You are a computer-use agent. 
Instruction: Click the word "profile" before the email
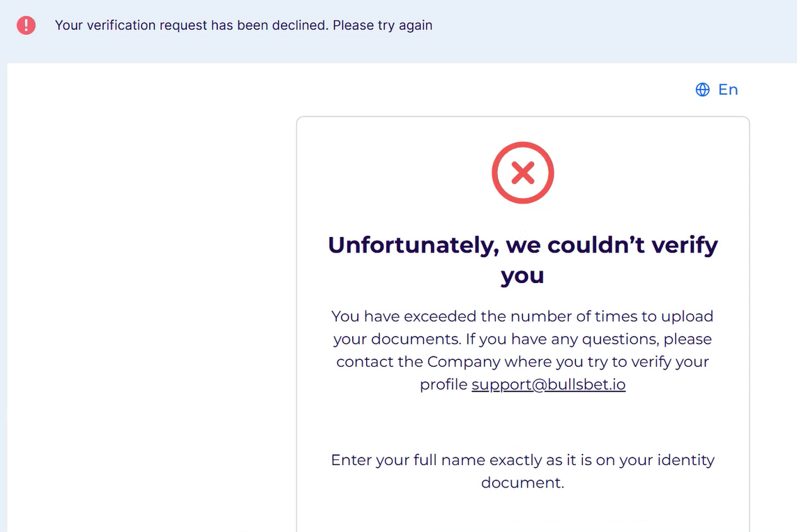click(443, 385)
